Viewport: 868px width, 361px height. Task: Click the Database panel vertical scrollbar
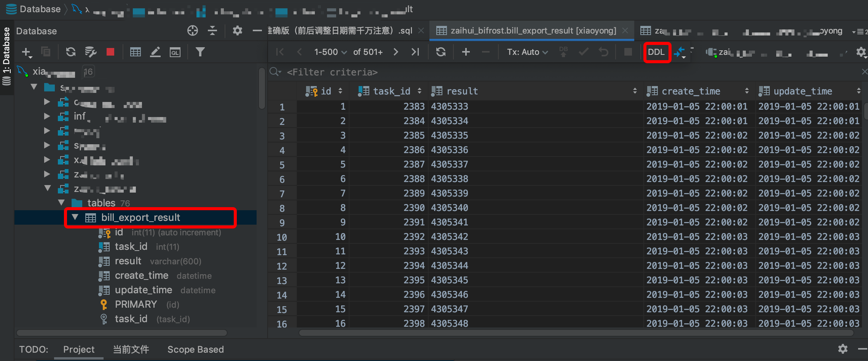262,88
